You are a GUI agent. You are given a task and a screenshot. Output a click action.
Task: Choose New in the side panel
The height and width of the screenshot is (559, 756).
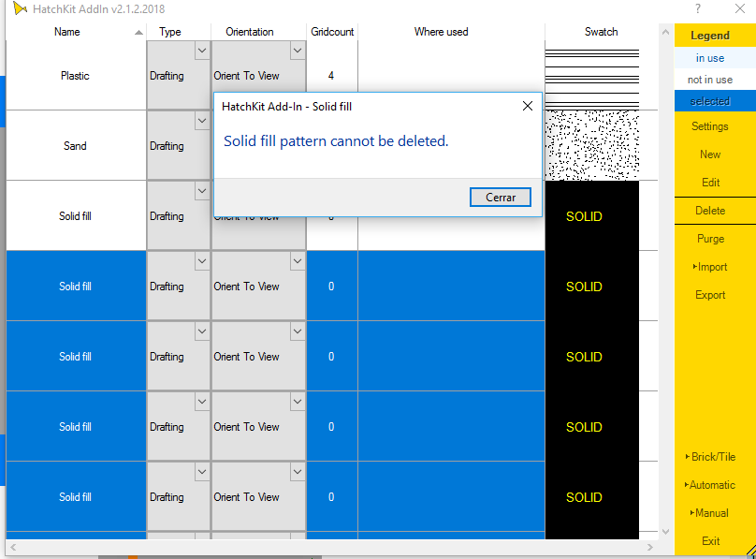click(x=710, y=154)
